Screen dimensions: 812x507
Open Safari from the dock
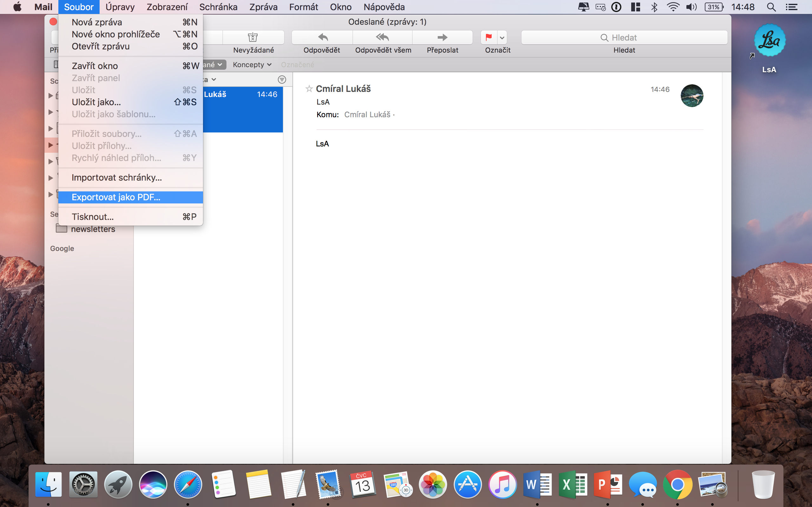point(188,485)
